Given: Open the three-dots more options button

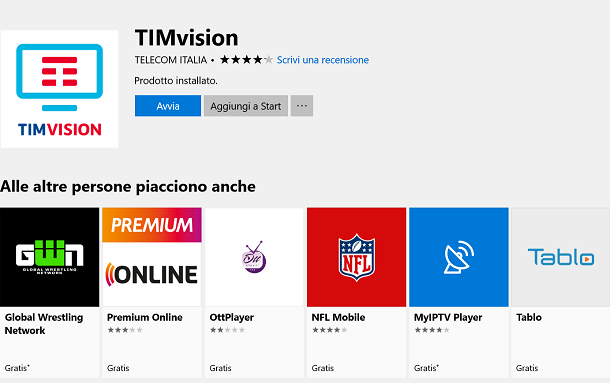Looking at the screenshot, I should [301, 106].
